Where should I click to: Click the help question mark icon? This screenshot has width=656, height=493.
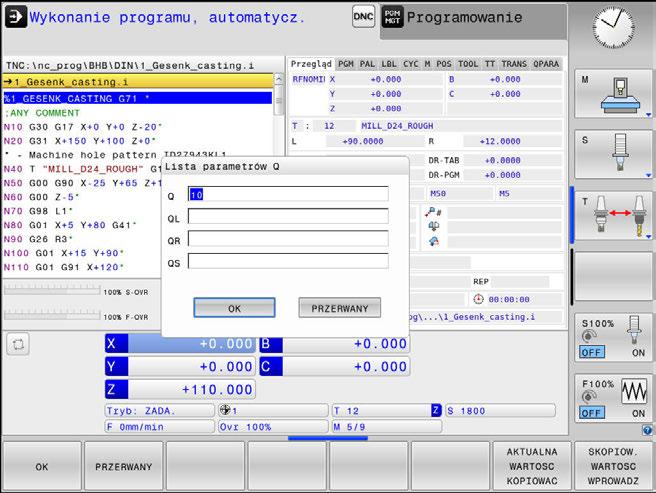(647, 430)
